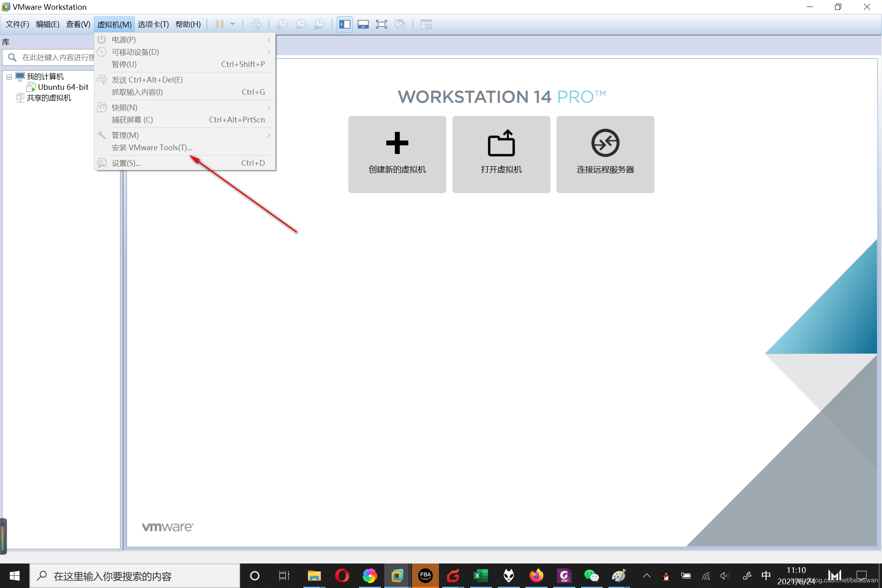Click the 创建新的虚拟机 button
The width and height of the screenshot is (882, 588).
(397, 154)
